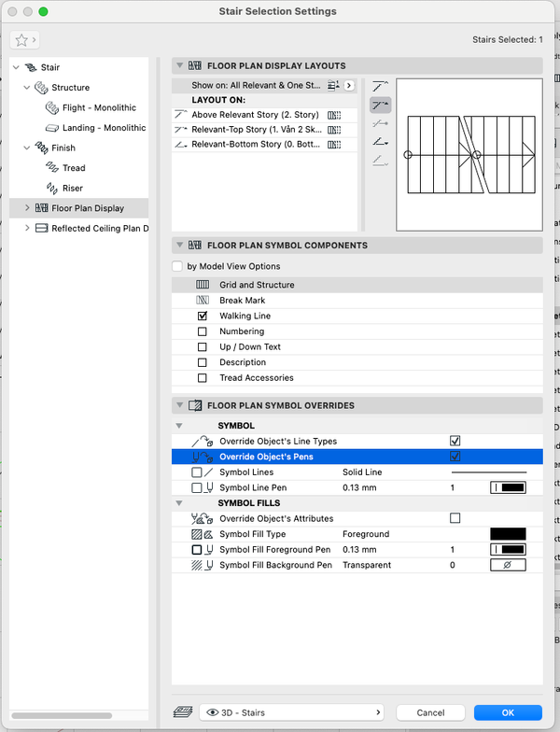This screenshot has width=560, height=732.
Task: Collapse the Floor Plan Display Layouts panel
Action: point(179,65)
